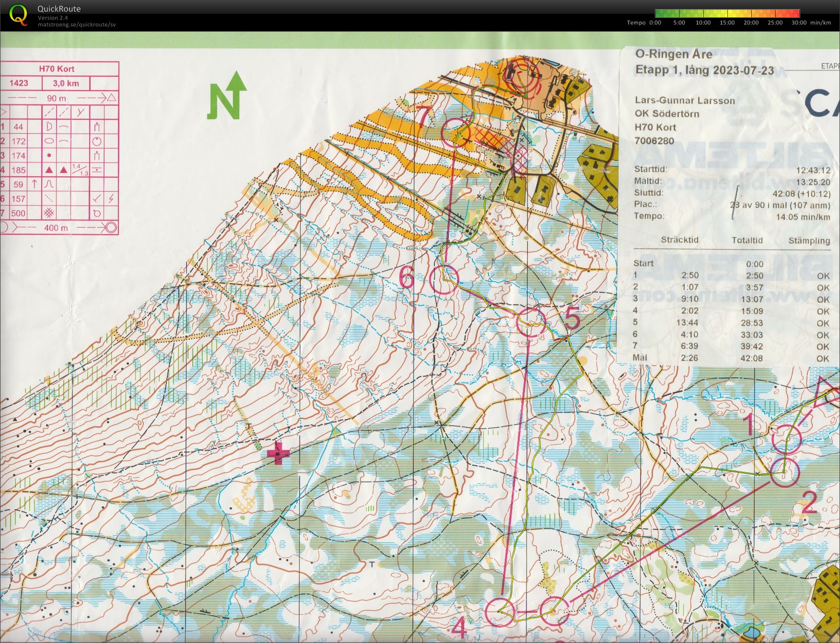Screen dimensions: 840x643
Task: Click the tempo color gradient scale
Action: (x=727, y=13)
